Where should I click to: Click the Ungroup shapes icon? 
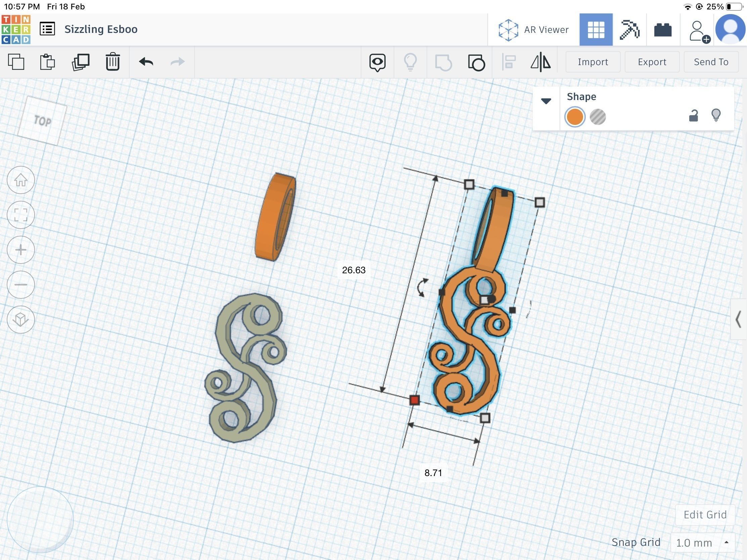click(x=477, y=62)
